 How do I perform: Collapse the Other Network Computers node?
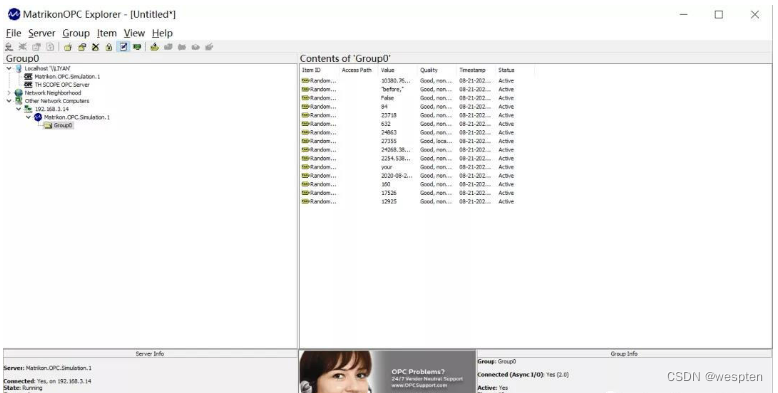tap(9, 101)
